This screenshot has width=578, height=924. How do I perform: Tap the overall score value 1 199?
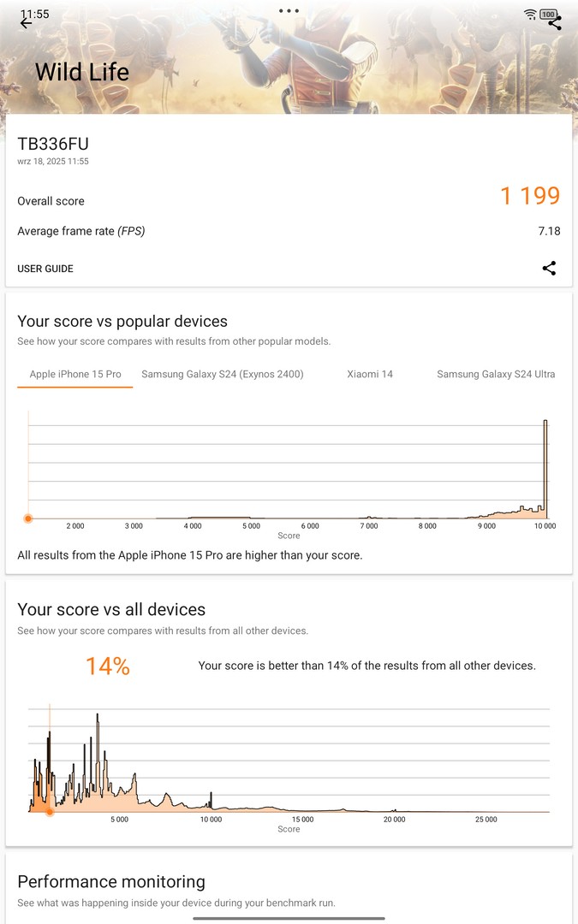pyautogui.click(x=530, y=197)
